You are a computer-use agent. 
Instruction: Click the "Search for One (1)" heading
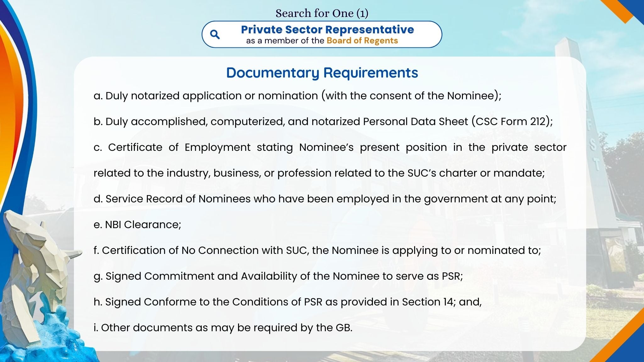(322, 13)
